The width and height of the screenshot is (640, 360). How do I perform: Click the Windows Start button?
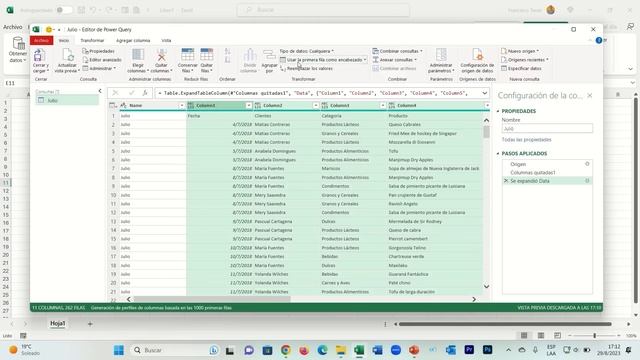pyautogui.click(x=119, y=350)
